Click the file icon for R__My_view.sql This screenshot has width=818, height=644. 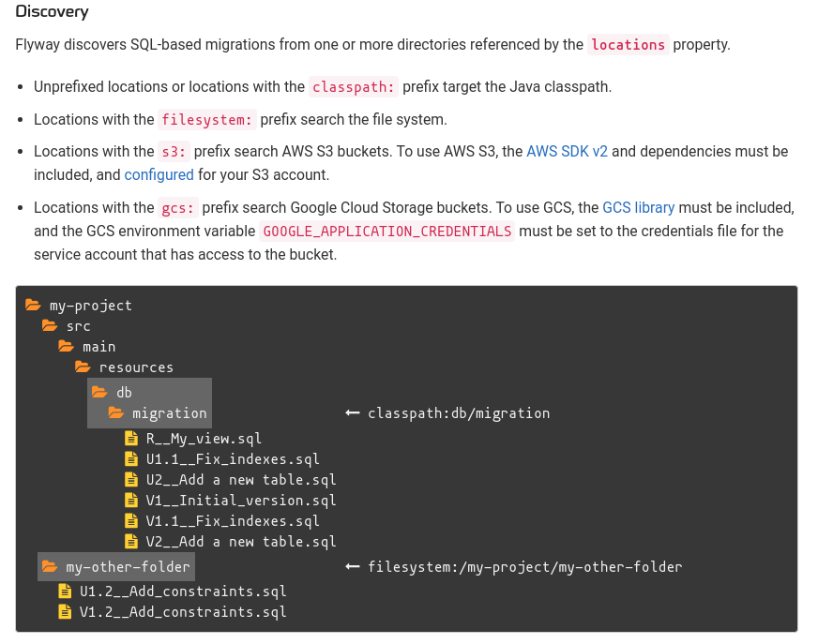[131, 438]
